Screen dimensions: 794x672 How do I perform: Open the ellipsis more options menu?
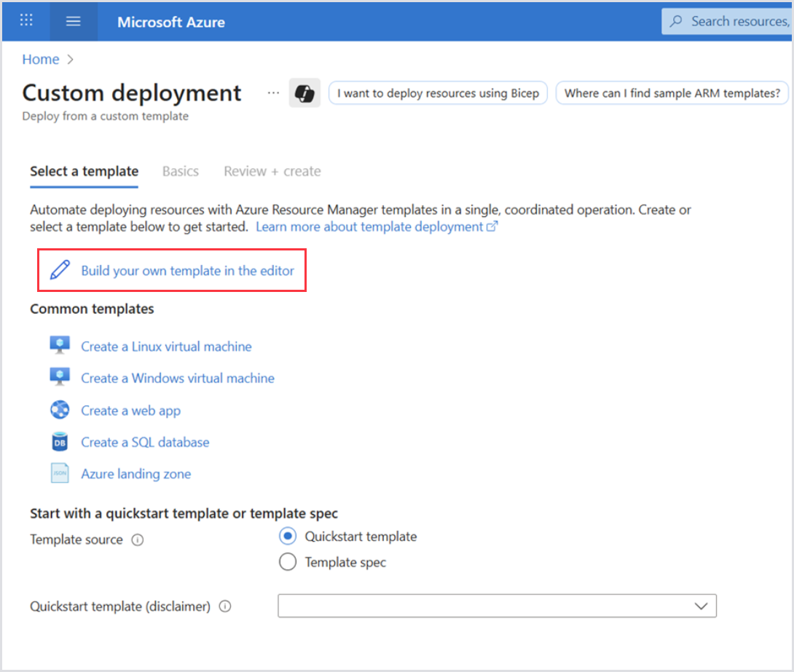tap(273, 93)
